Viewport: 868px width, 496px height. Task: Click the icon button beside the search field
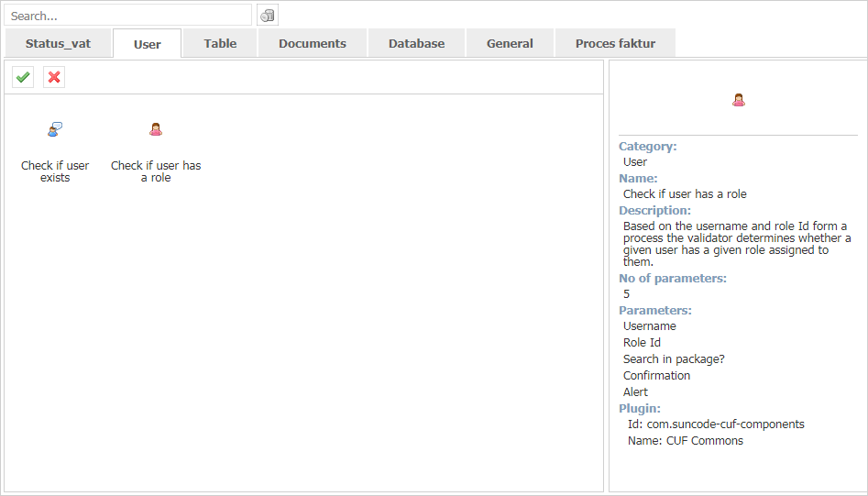268,15
